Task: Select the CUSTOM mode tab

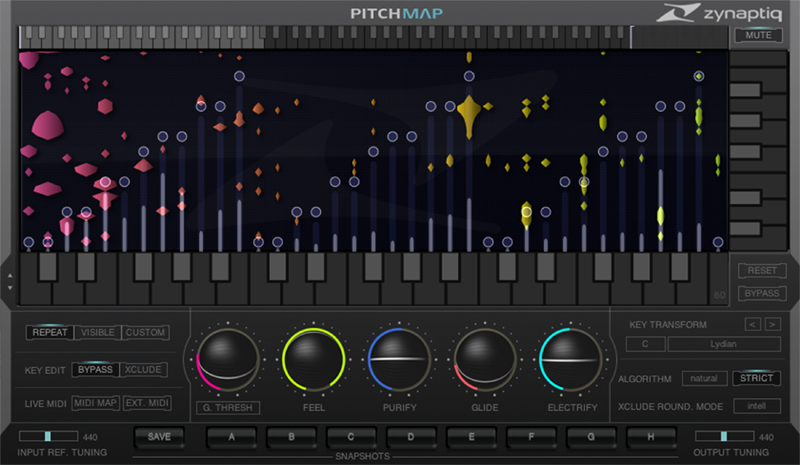Action: click(x=145, y=332)
